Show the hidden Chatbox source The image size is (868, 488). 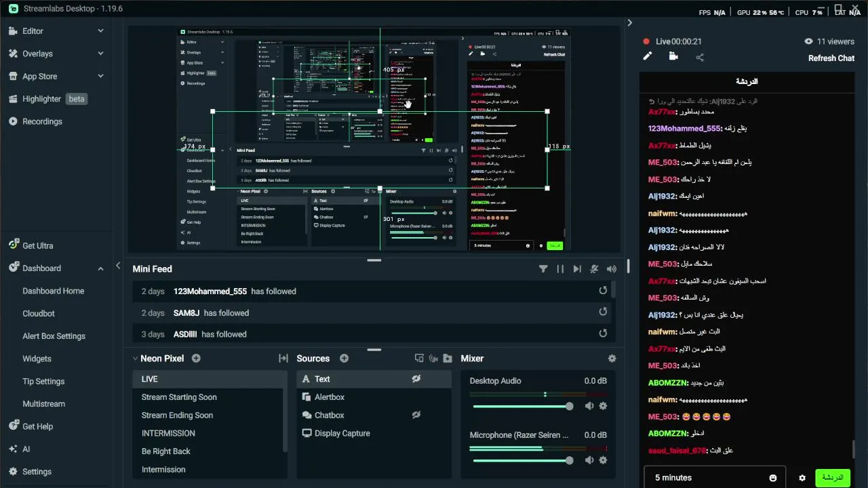click(416, 415)
